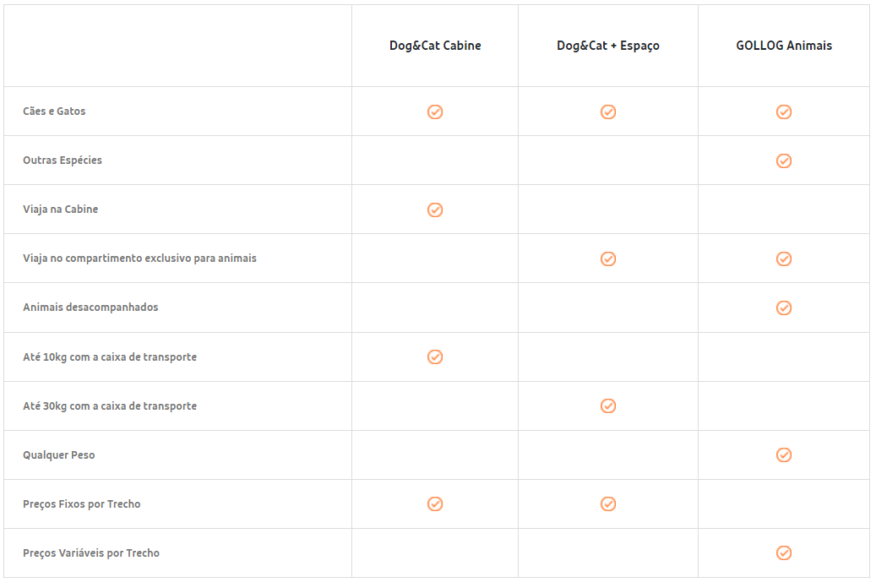The width and height of the screenshot is (876, 588).
Task: Click the compartimento exclusivo checkmark under Dog&Cat + Espaço
Action: pos(608,259)
